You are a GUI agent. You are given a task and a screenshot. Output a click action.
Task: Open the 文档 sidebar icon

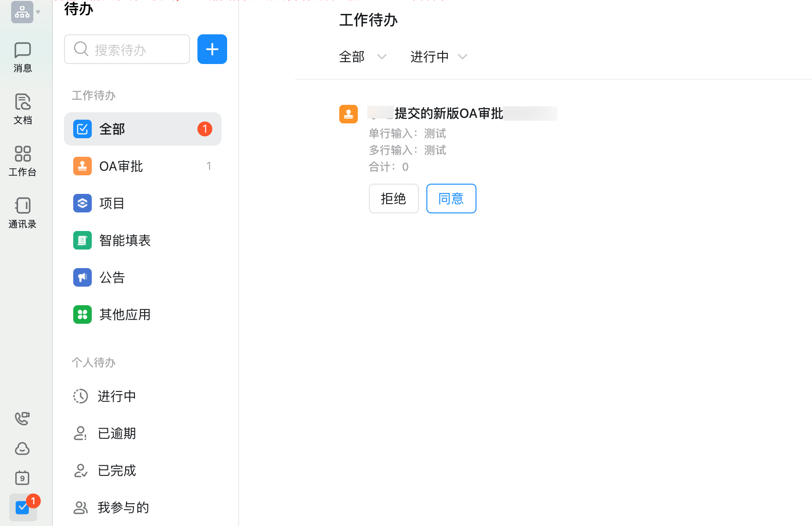[x=22, y=109]
